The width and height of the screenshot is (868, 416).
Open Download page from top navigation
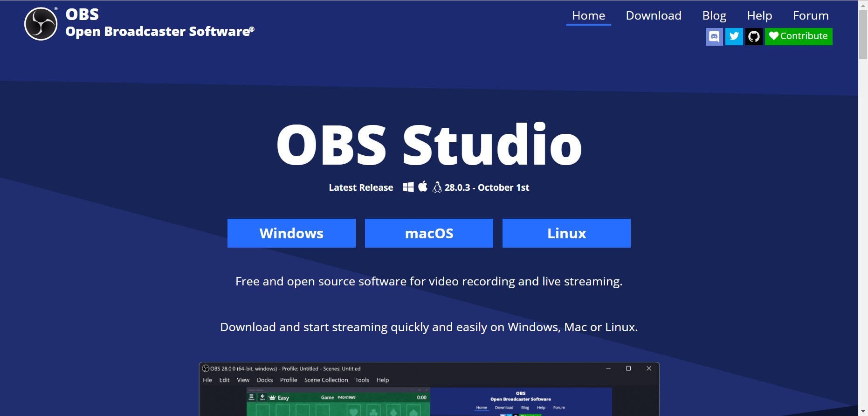point(654,16)
